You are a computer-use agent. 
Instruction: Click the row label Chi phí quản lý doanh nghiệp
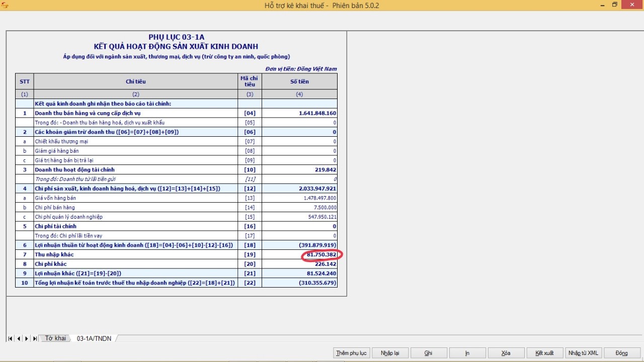tap(68, 217)
